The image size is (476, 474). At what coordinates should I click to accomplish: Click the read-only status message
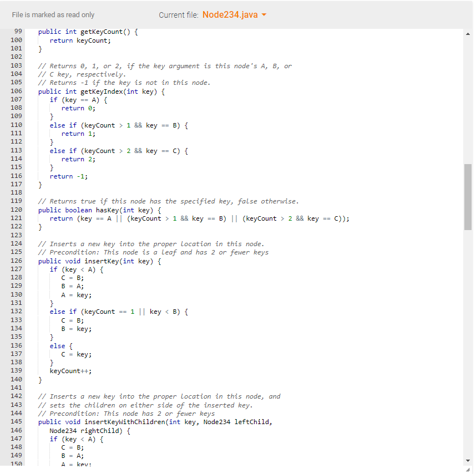(53, 15)
